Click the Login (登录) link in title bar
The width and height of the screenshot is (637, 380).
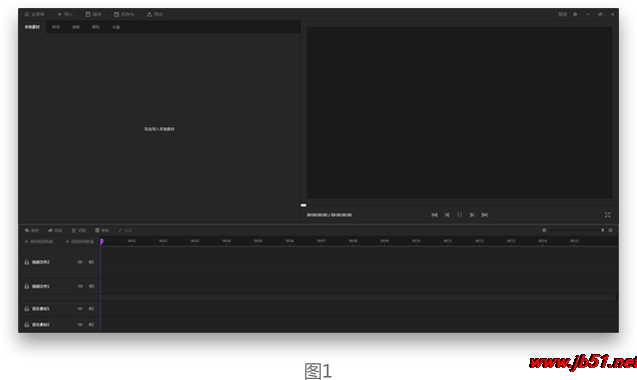pyautogui.click(x=562, y=14)
